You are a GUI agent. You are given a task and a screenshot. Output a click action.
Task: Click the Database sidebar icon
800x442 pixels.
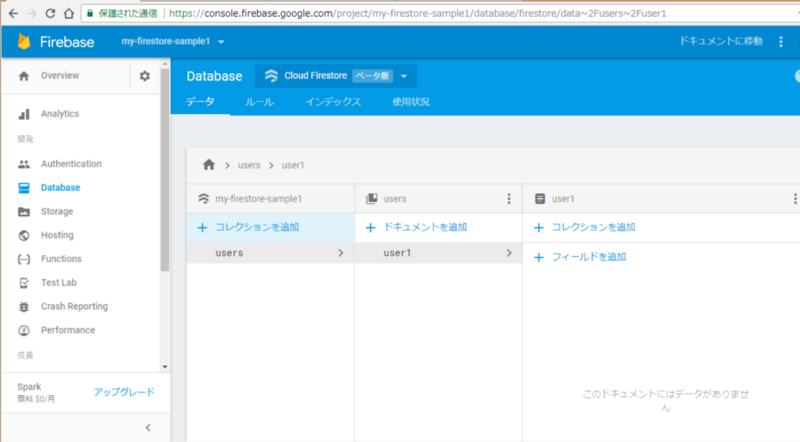tap(23, 188)
